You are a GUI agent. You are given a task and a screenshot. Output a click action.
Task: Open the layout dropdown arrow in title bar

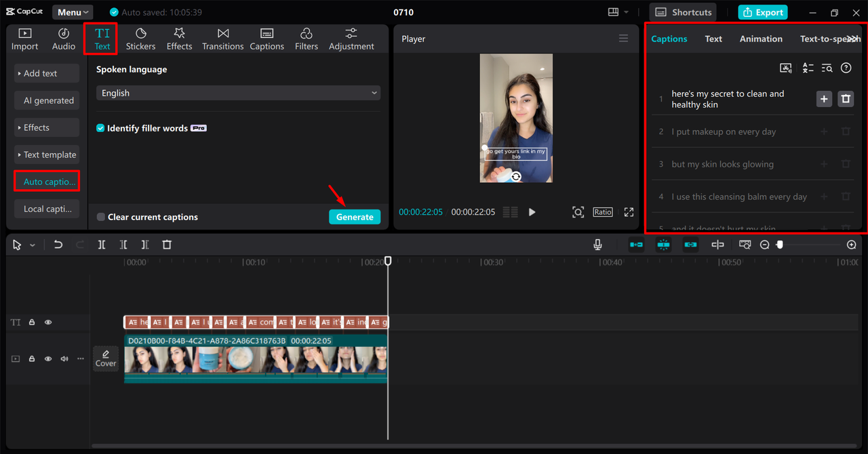coord(626,12)
